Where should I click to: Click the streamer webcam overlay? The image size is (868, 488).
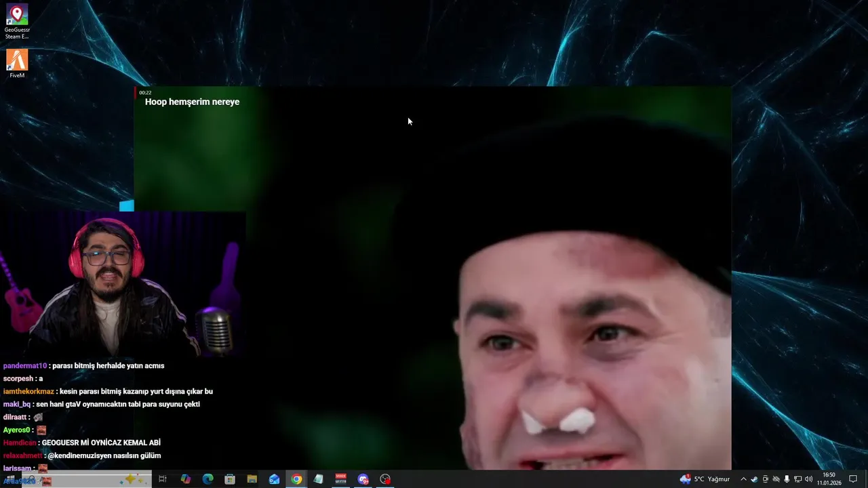(122, 284)
